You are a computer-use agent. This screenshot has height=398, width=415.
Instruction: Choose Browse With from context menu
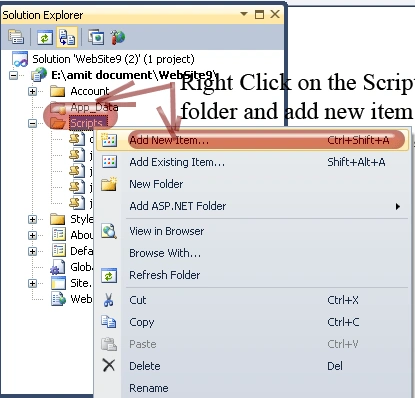tap(252, 253)
